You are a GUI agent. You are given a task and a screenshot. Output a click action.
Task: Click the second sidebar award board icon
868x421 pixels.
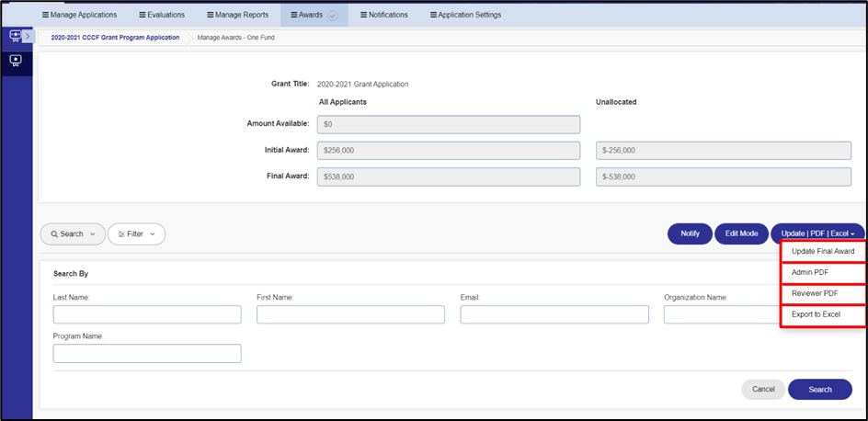15,61
